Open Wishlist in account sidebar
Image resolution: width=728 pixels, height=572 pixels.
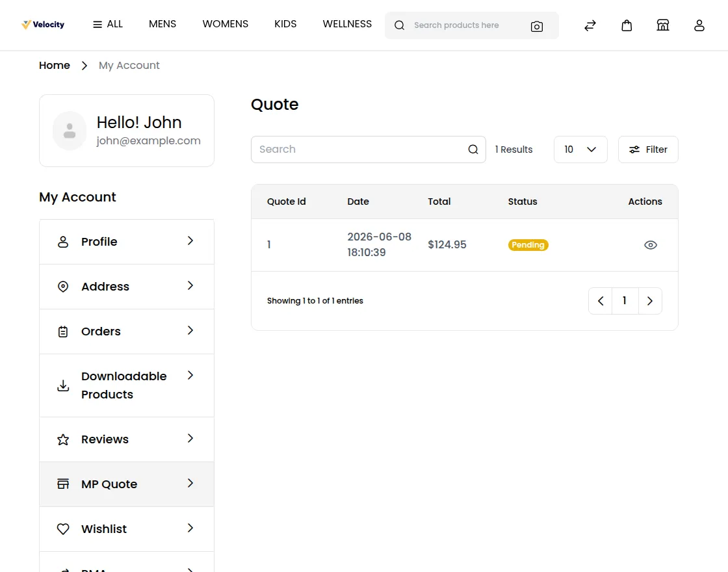pyautogui.click(x=127, y=529)
